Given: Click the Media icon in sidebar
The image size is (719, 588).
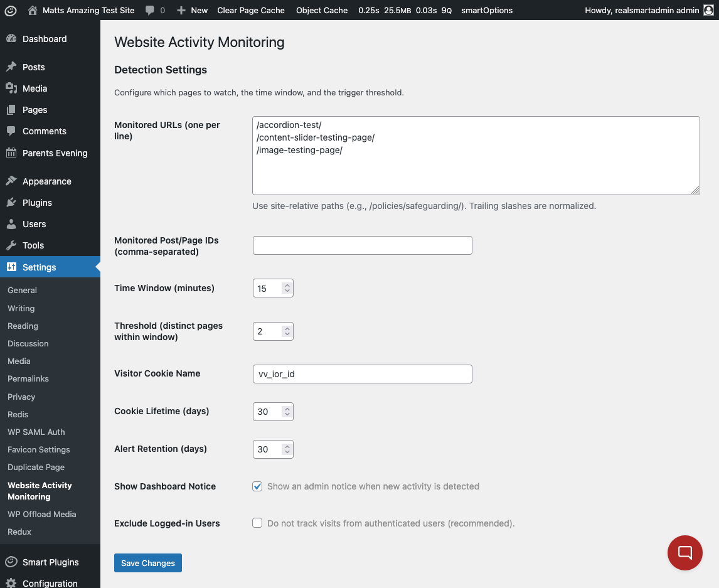Looking at the screenshot, I should (x=11, y=88).
